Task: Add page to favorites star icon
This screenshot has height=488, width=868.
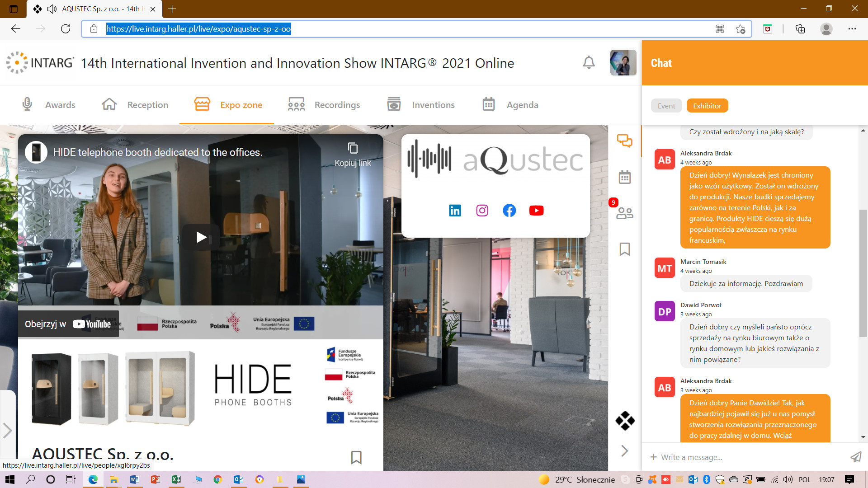Action: click(740, 29)
